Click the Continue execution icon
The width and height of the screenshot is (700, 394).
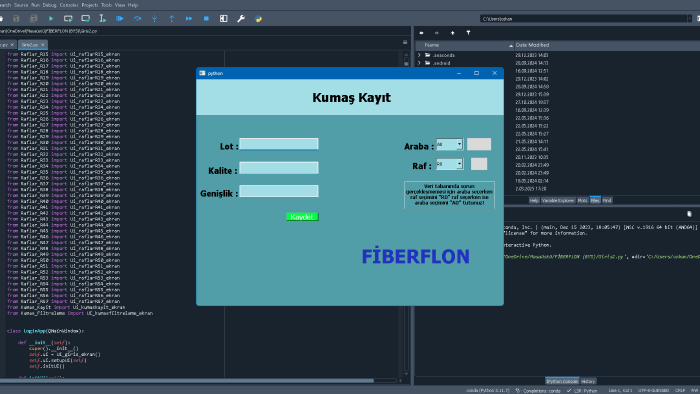coord(189,19)
